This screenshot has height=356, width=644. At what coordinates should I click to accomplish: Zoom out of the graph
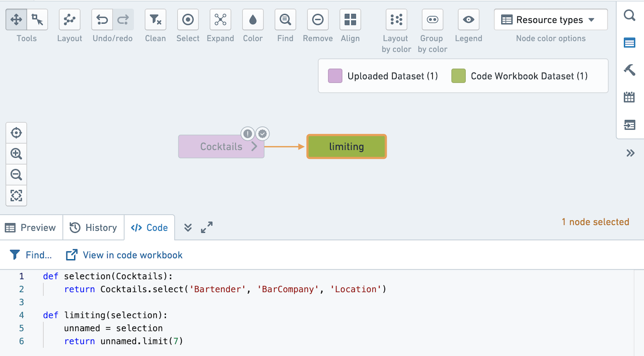click(16, 175)
